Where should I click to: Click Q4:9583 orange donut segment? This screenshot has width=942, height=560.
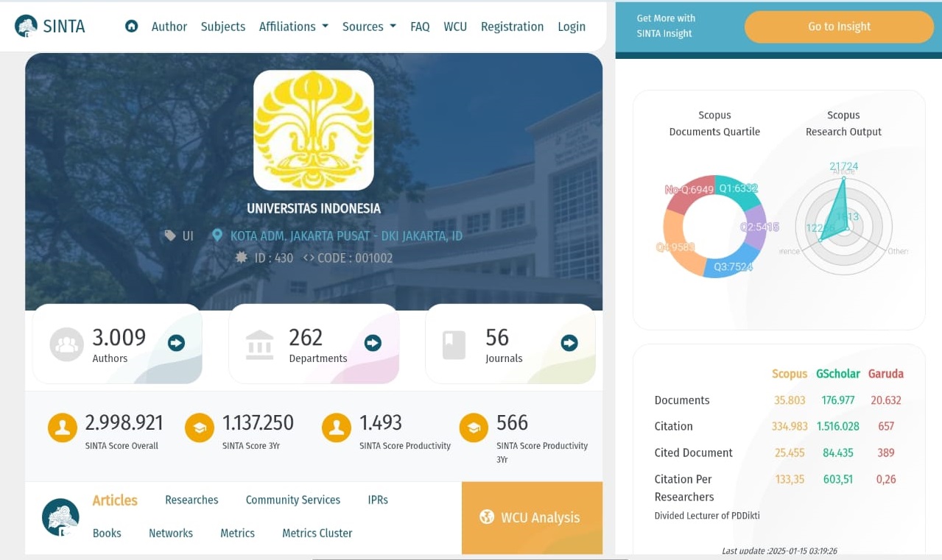coord(675,243)
